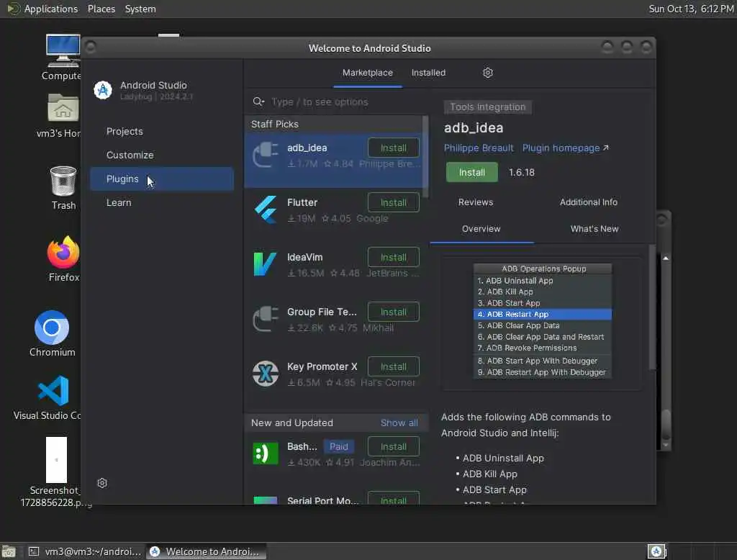Click the plugin list scrollbar
The height and width of the screenshot is (560, 737).
[425, 157]
